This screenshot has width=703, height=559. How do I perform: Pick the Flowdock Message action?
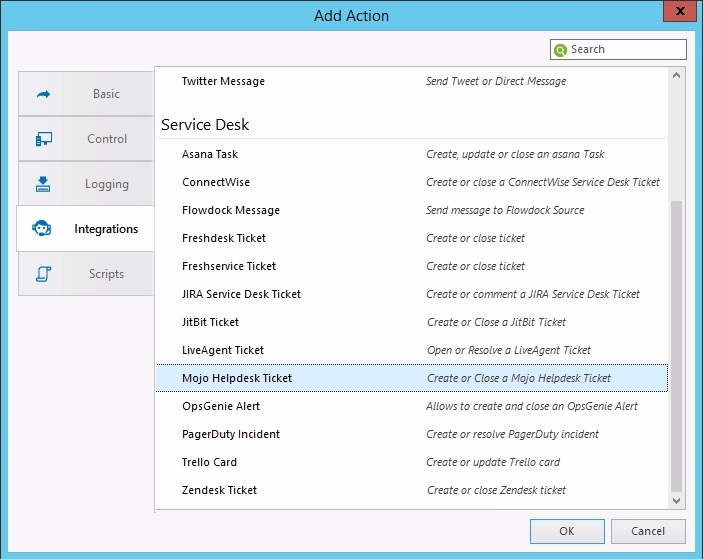(412, 210)
